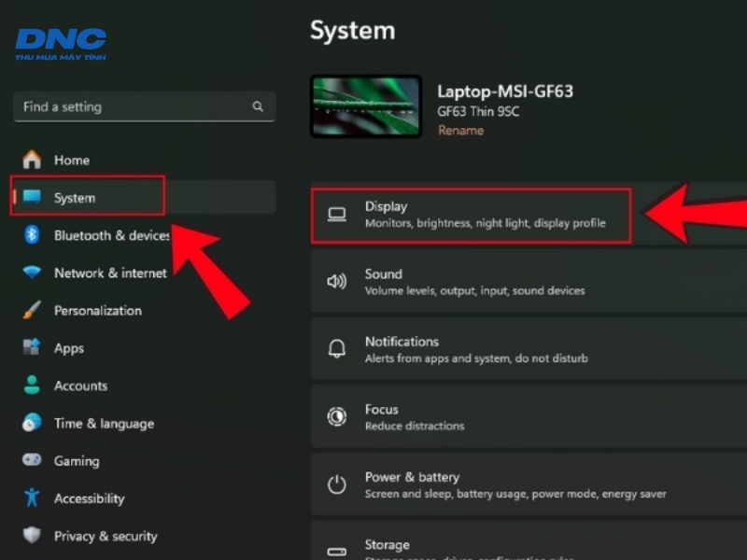Screen dimensions: 747x560
Task: Click the Accounts person icon
Action: point(32,385)
